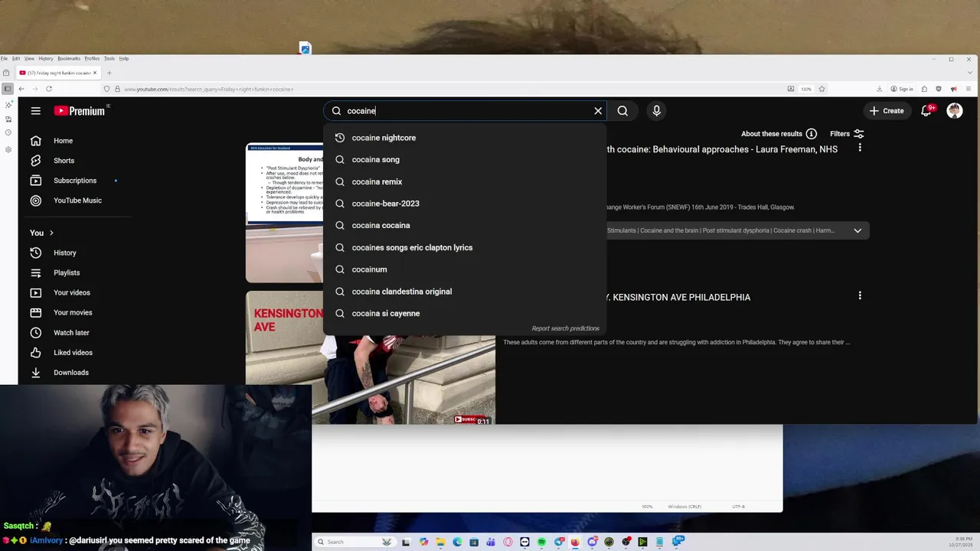Submit search with the magnifier button

point(622,111)
